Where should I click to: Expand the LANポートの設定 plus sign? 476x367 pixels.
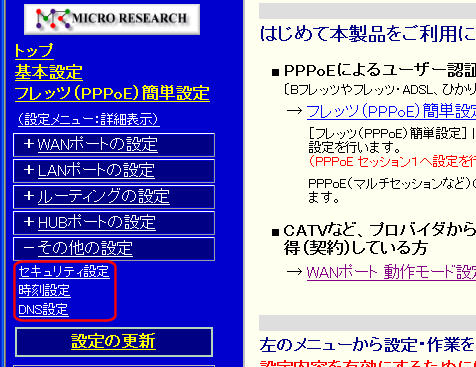click(x=29, y=170)
